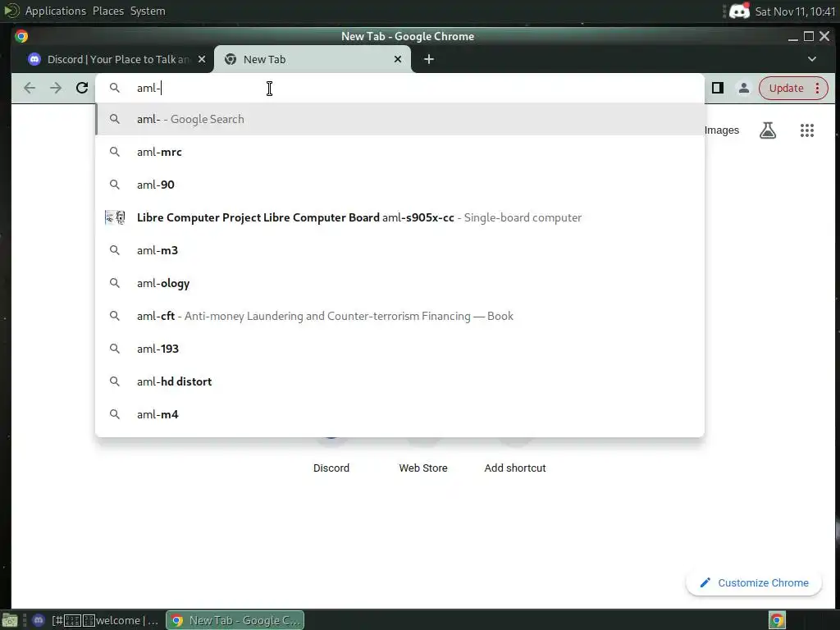Screen dimensions: 840x630
Task: Click search icon beside 'aml-90'
Action: (115, 185)
